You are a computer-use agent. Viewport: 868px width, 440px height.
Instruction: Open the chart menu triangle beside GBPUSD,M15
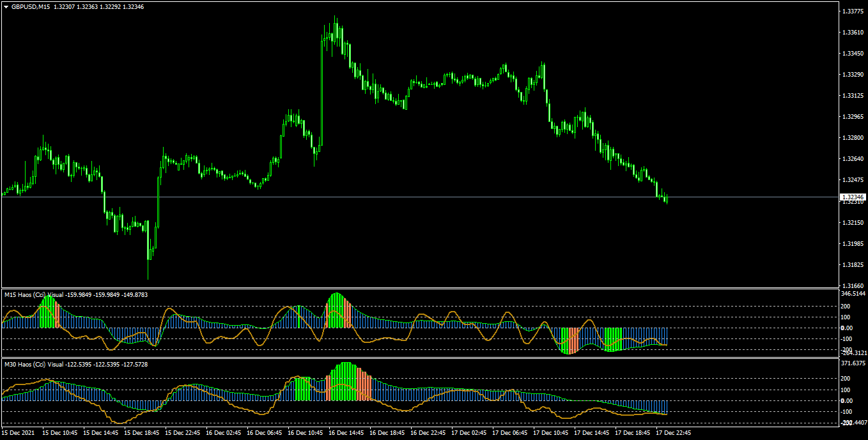pos(6,6)
